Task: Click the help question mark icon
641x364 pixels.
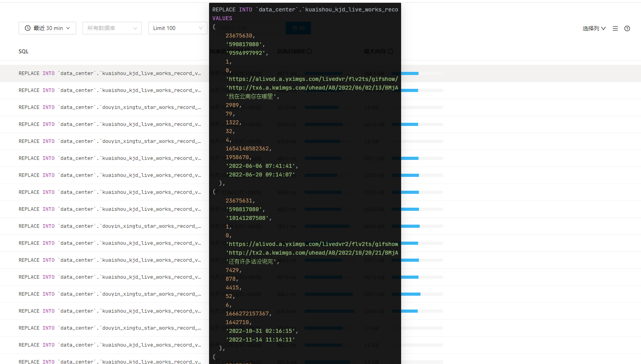Action: coord(627,28)
